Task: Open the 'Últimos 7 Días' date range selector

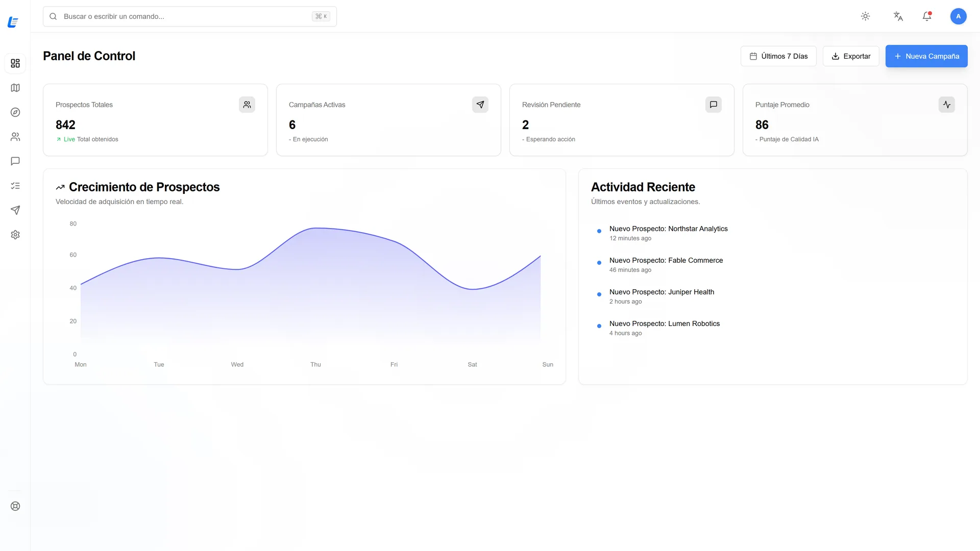Action: (x=778, y=56)
